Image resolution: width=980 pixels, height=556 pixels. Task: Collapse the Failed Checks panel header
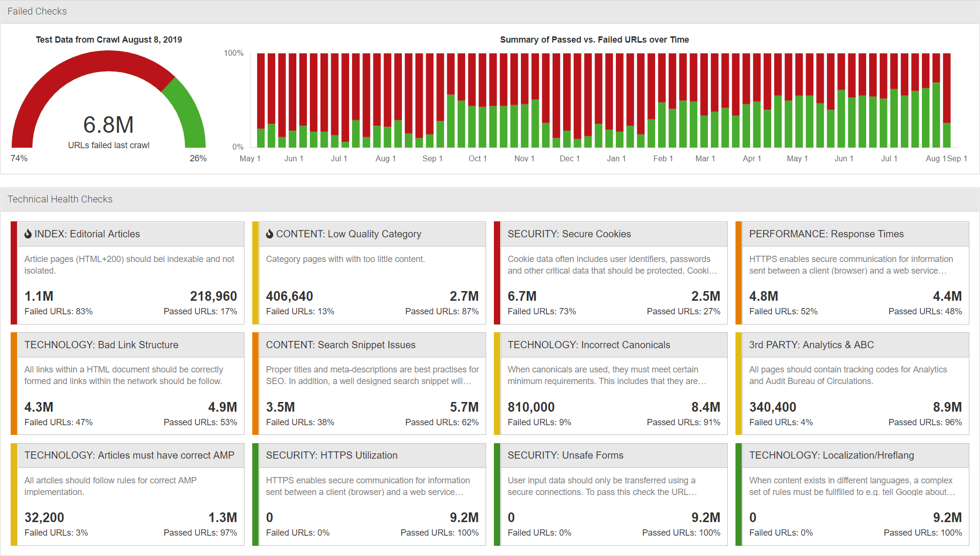click(37, 11)
